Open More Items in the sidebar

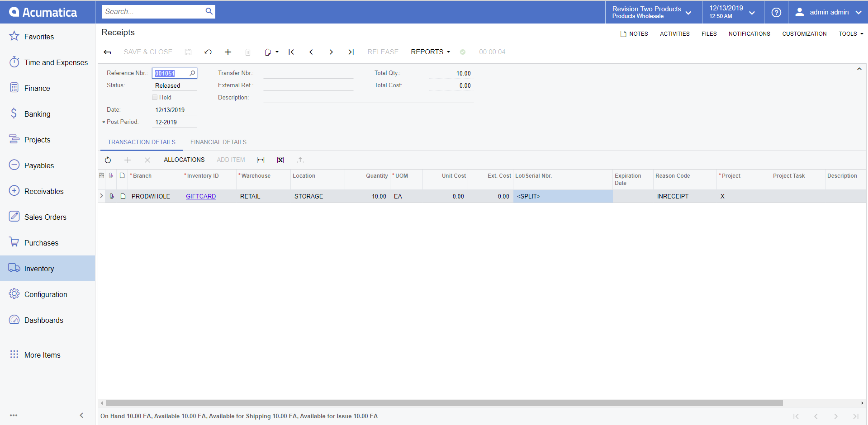[x=47, y=355]
